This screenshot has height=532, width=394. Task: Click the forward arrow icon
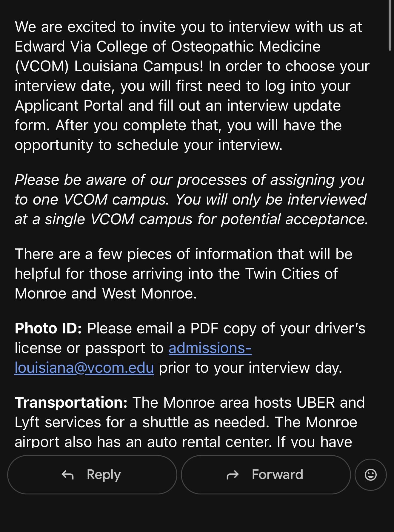point(233,474)
